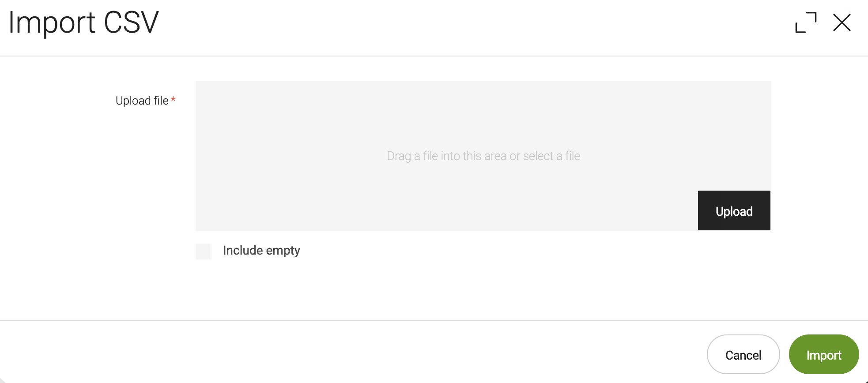
Task: Enable the Include empty checkbox
Action: click(x=204, y=251)
